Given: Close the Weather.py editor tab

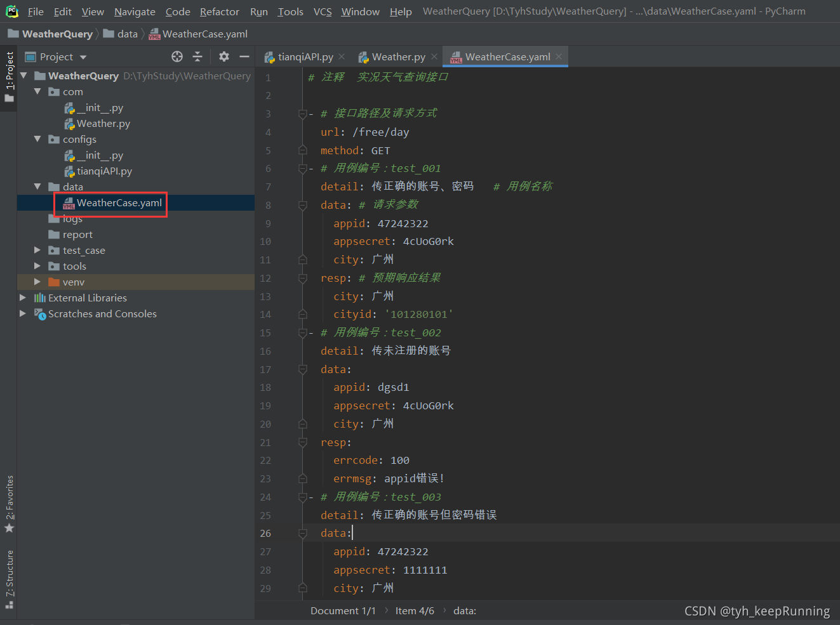Looking at the screenshot, I should (x=434, y=56).
